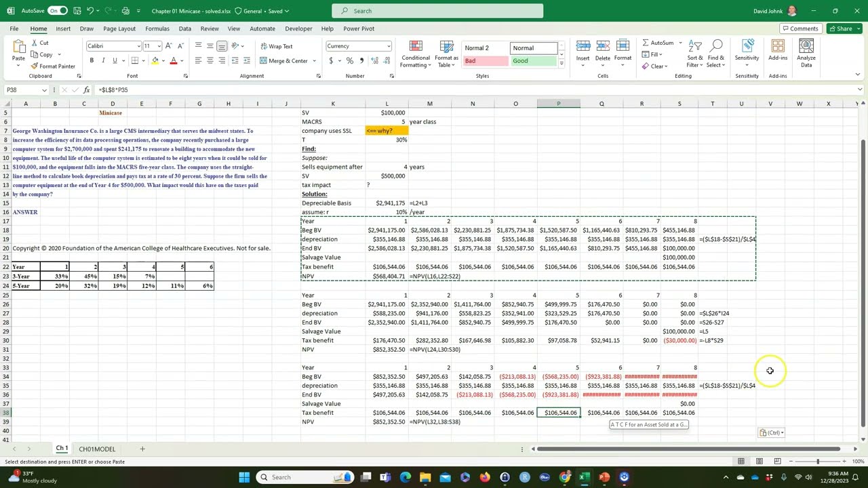
Task: Toggle the AutoSave switch
Action: 57,11
